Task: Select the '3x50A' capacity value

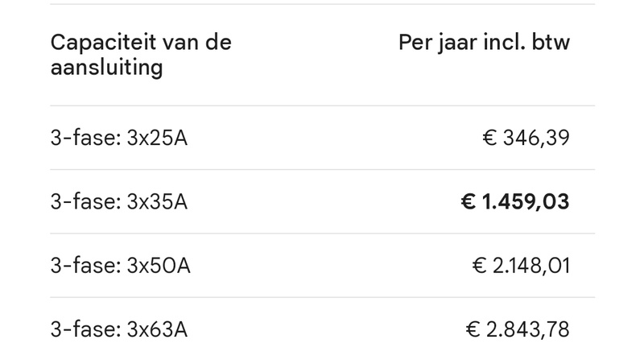Action: click(x=159, y=266)
